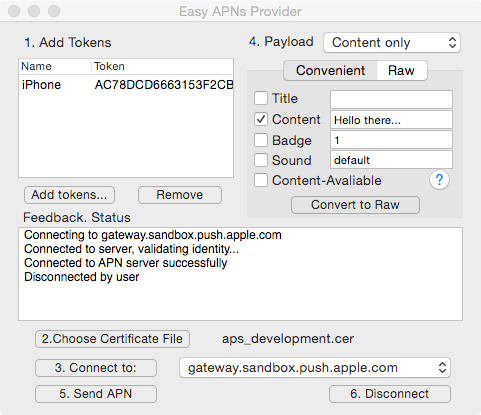
Task: Switch to the Convenient tab
Action: coord(330,71)
